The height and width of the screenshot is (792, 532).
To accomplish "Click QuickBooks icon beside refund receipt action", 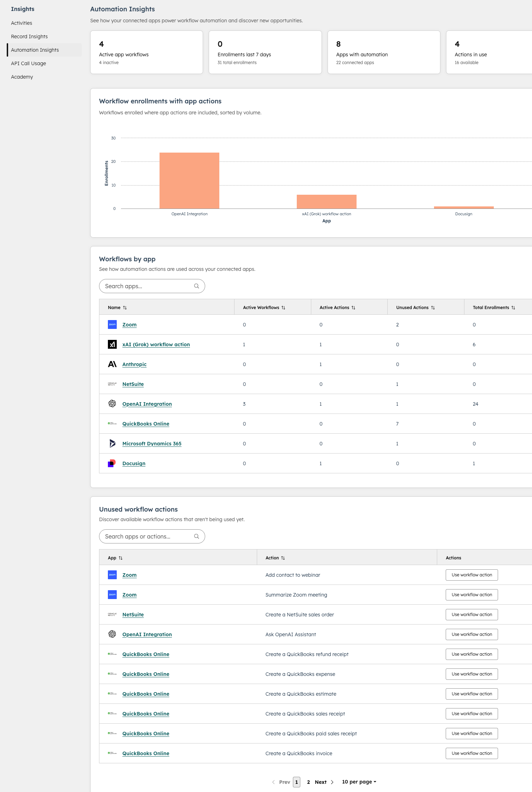I will [112, 654].
